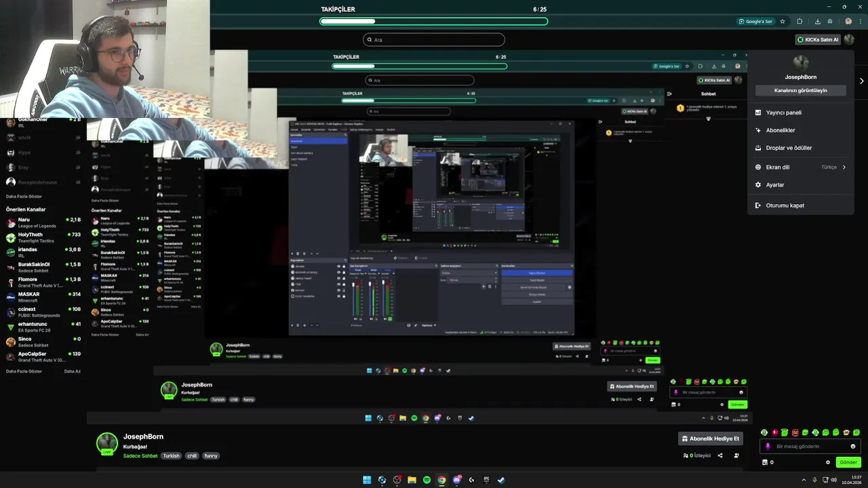Click the taskbar volume icon
868x488 pixels.
pos(833,480)
